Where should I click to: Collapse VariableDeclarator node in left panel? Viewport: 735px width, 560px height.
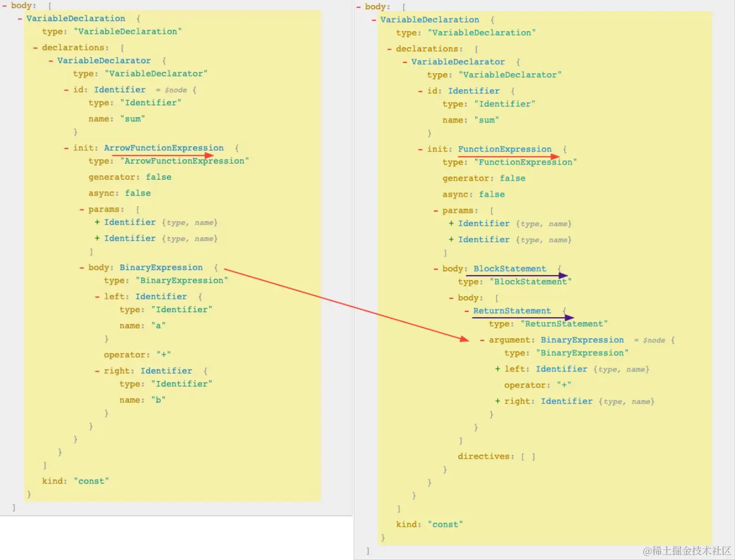51,61
